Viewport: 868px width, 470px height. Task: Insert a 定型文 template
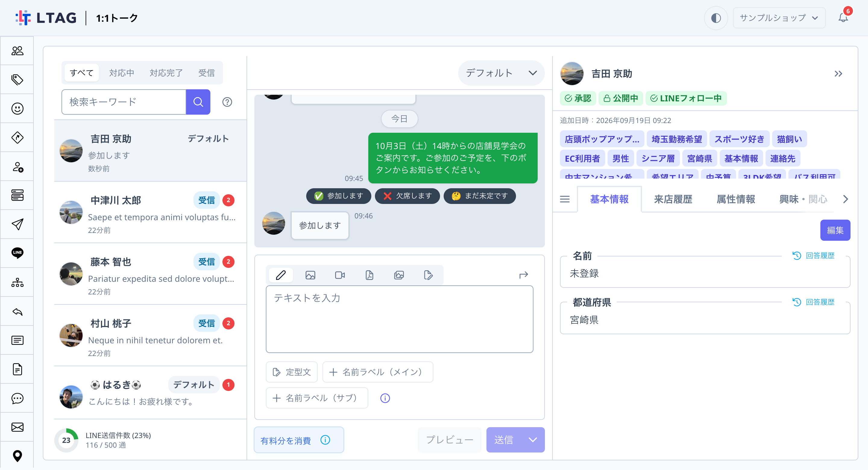point(291,372)
